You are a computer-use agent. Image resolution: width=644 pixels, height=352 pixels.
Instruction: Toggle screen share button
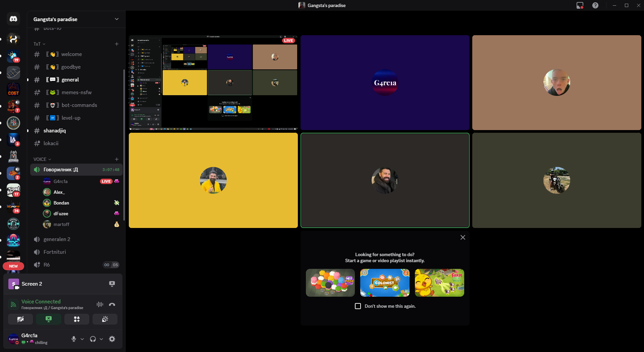49,319
